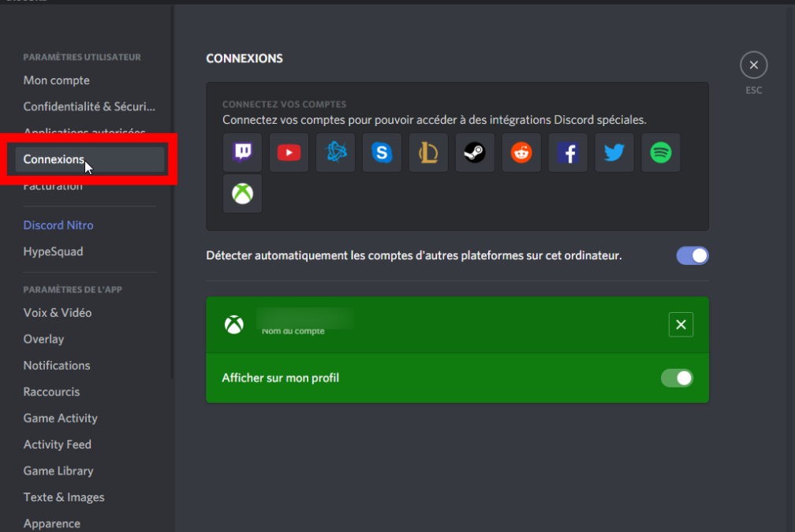This screenshot has height=532, width=795.
Task: Connect your Steam account
Action: pos(475,153)
